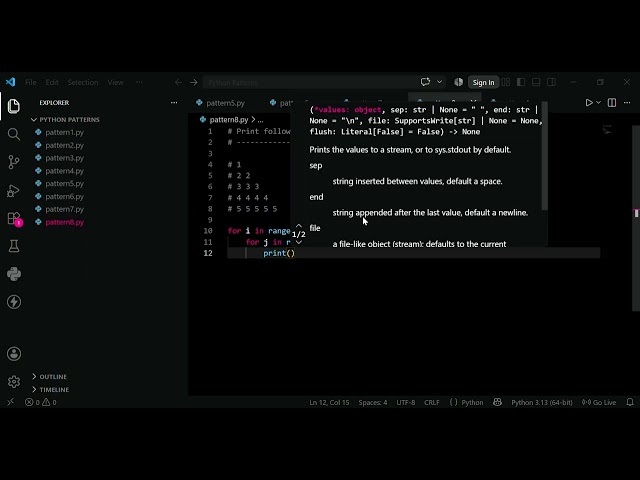Select pattern8.py in the explorer
Image resolution: width=640 pixels, height=480 pixels.
tap(64, 222)
